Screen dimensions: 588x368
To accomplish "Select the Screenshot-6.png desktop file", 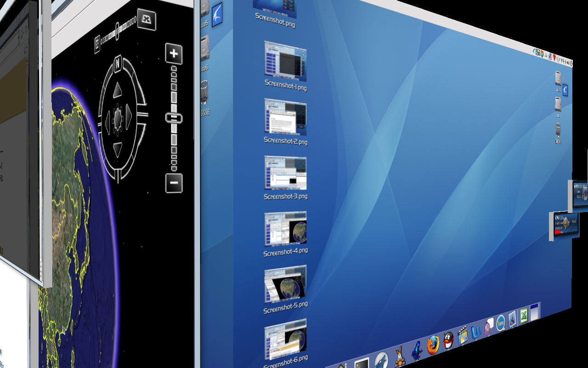I will tap(285, 343).
